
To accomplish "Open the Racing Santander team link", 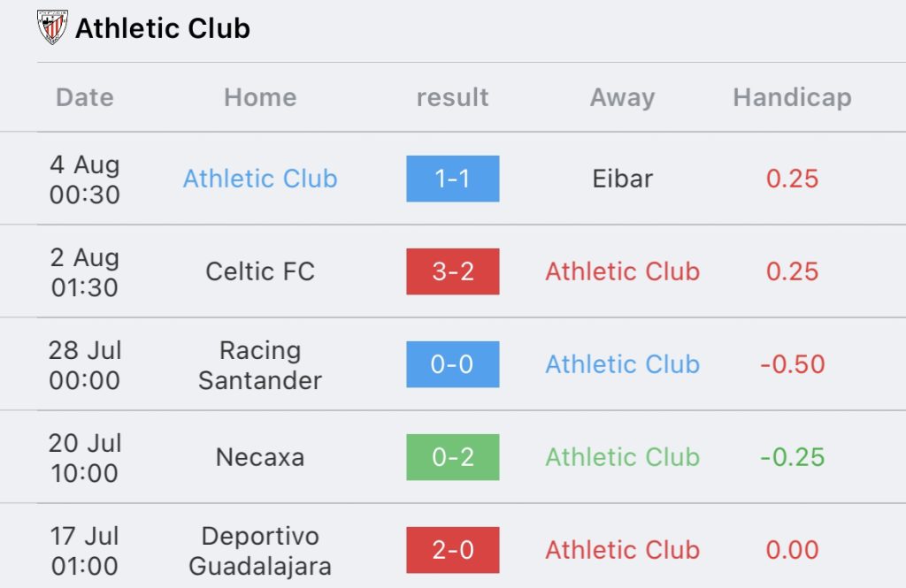I will point(260,365).
